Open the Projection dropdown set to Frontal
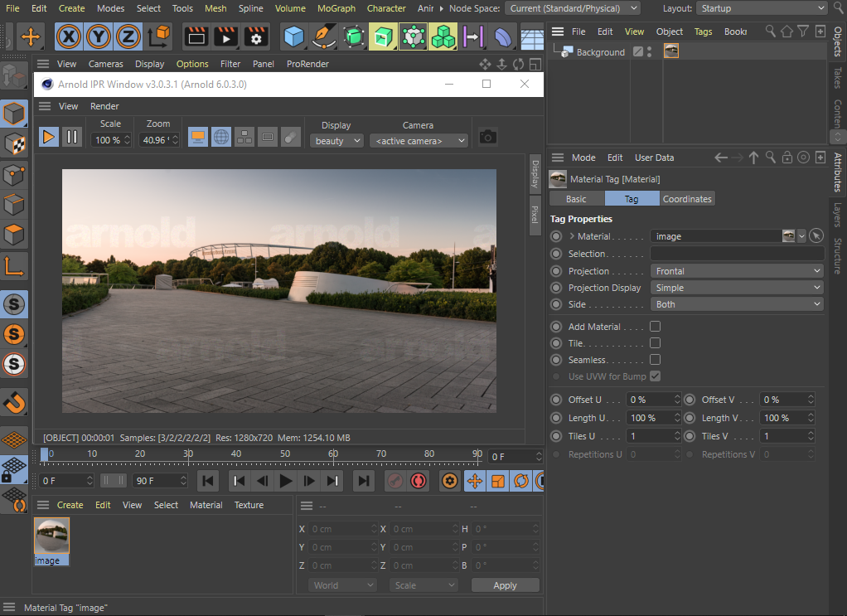847x616 pixels. 736,271
